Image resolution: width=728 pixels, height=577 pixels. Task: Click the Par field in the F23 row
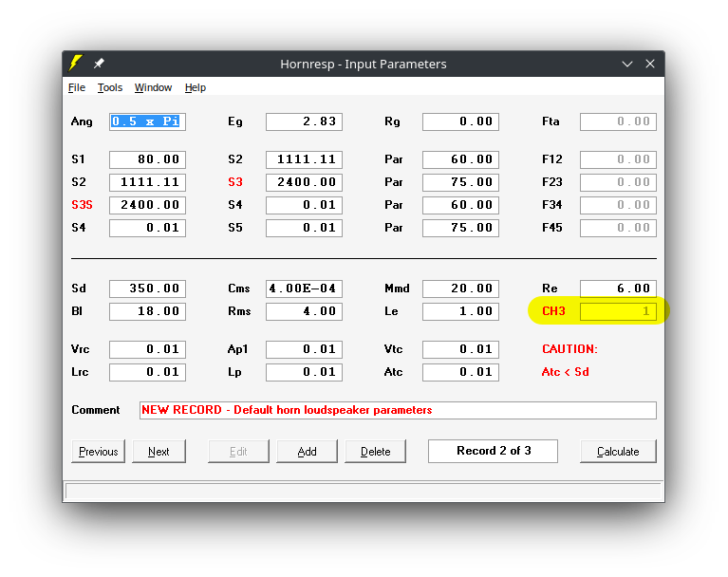coord(460,182)
